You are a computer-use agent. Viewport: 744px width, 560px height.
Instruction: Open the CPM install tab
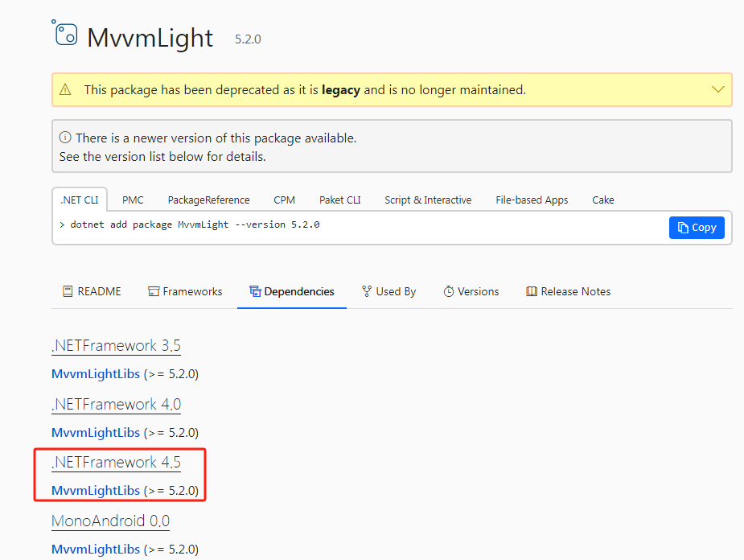(x=284, y=200)
